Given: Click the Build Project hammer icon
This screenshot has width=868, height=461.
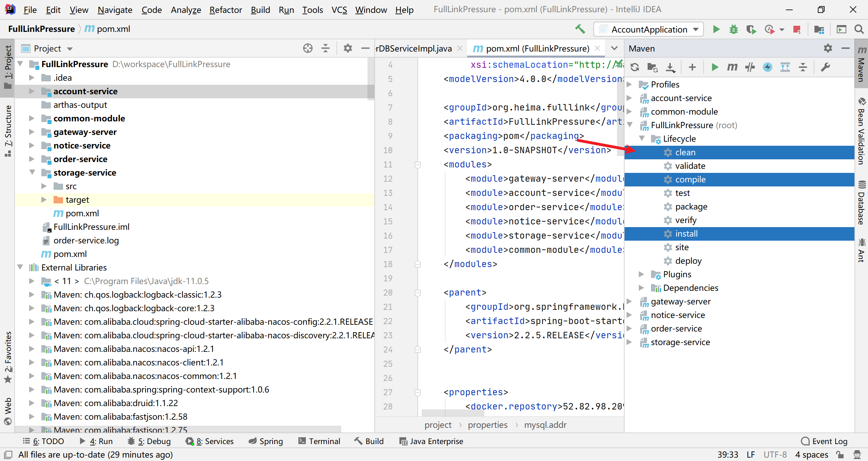Looking at the screenshot, I should [580, 29].
